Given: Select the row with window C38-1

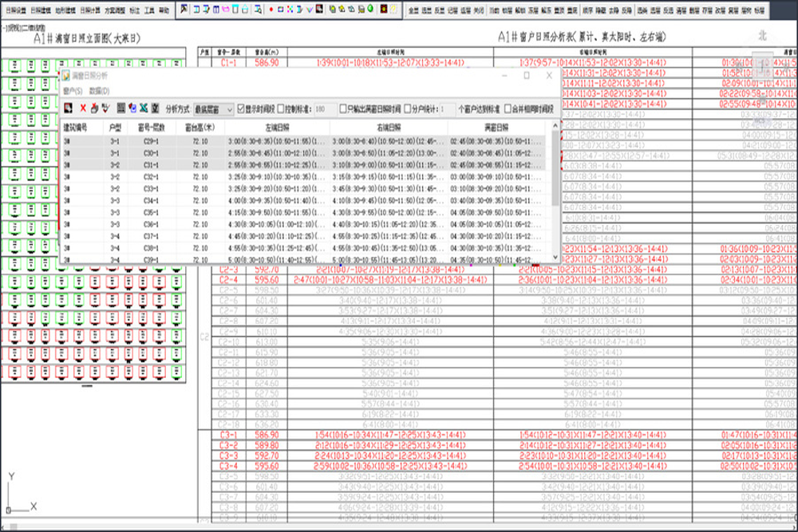Looking at the screenshot, I should tap(303, 248).
